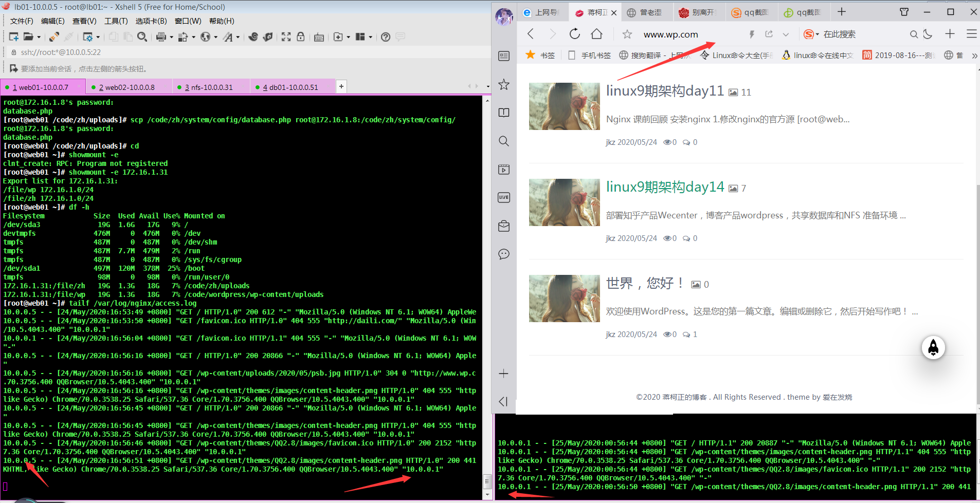Expand dropdown next to Xshell open folder
The width and height of the screenshot is (980, 503).
(x=38, y=37)
